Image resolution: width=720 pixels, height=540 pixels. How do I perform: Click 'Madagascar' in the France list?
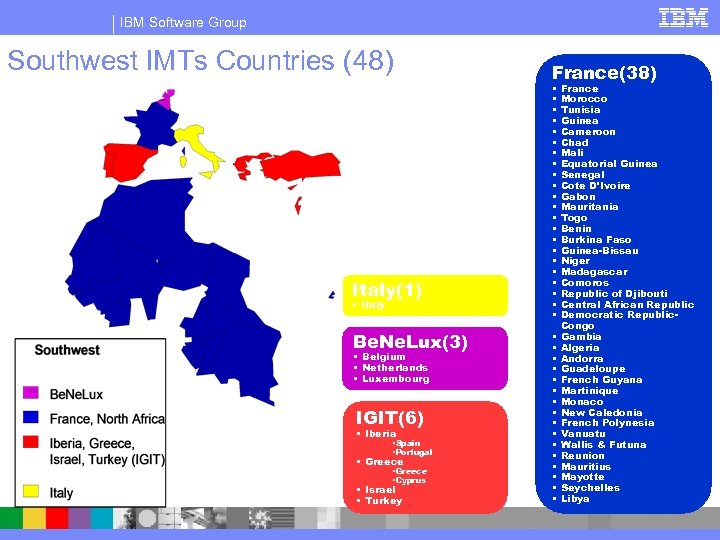tap(594, 272)
